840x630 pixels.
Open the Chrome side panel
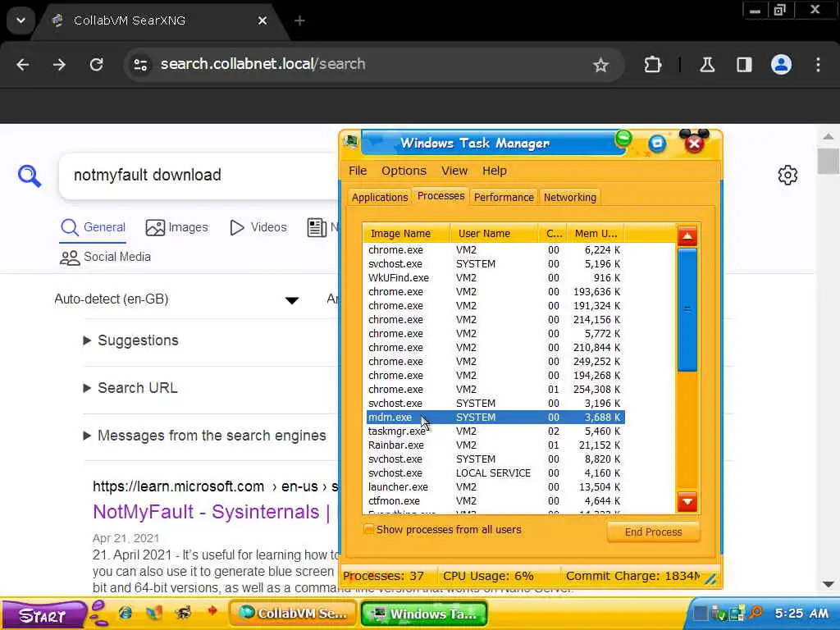click(744, 65)
